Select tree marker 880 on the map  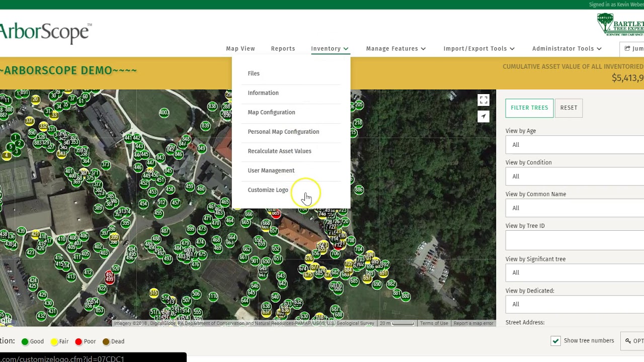point(406,296)
